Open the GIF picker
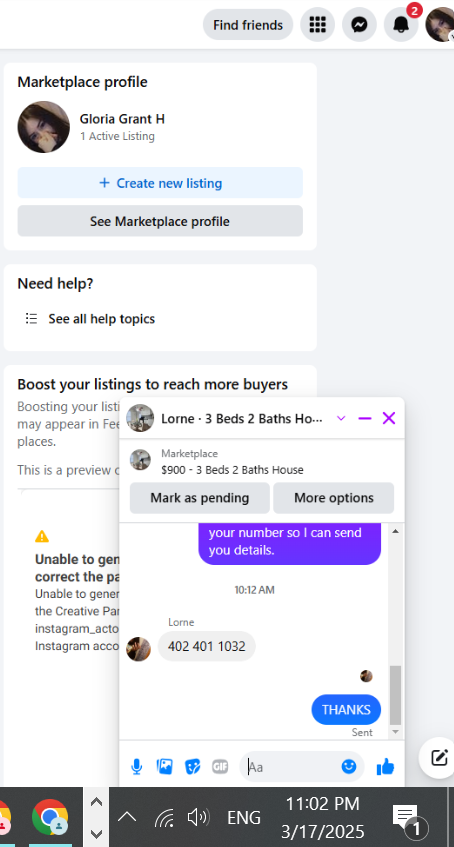Image resolution: width=454 pixels, height=847 pixels. [220, 766]
